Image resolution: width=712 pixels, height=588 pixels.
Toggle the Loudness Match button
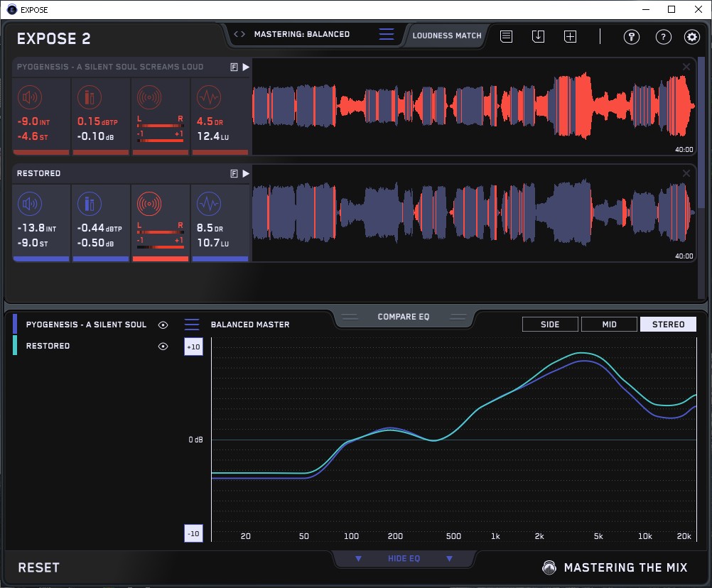pos(447,36)
